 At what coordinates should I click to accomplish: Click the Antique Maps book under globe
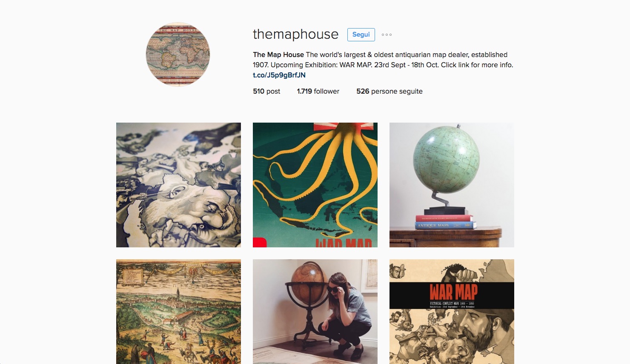[x=445, y=225]
